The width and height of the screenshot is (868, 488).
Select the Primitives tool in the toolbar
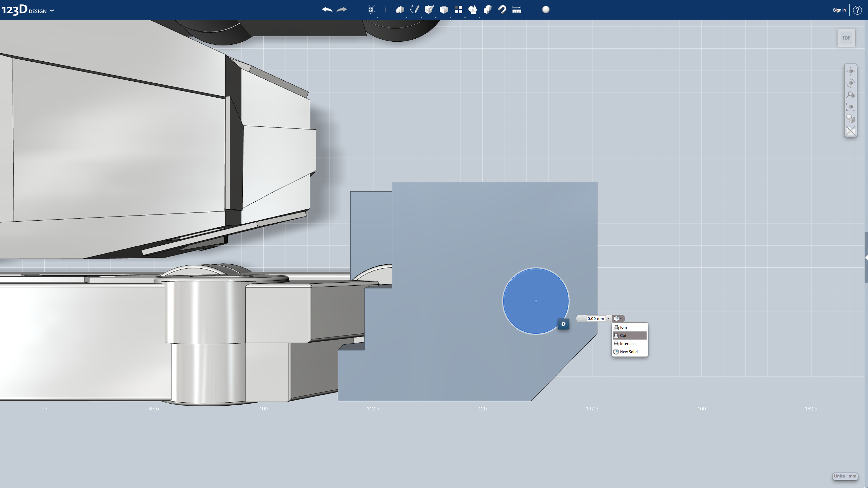click(x=400, y=10)
